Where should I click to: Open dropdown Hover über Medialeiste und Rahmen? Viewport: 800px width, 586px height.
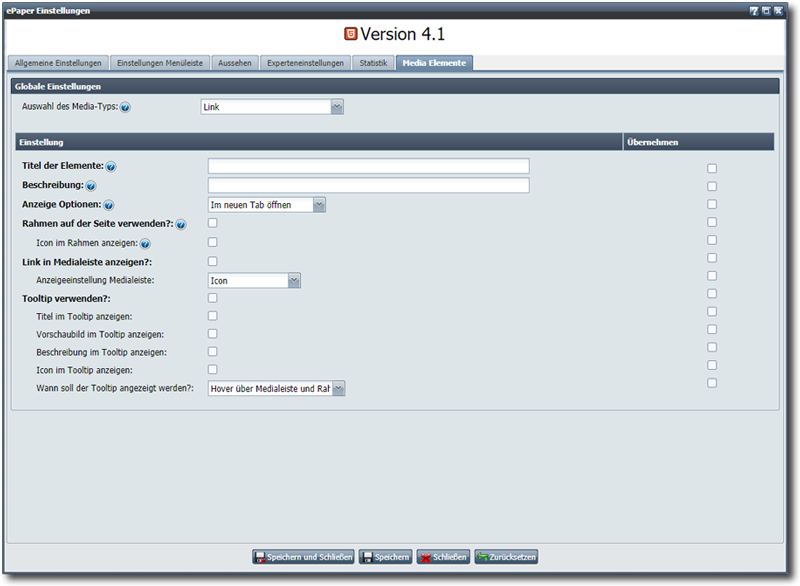coord(277,389)
